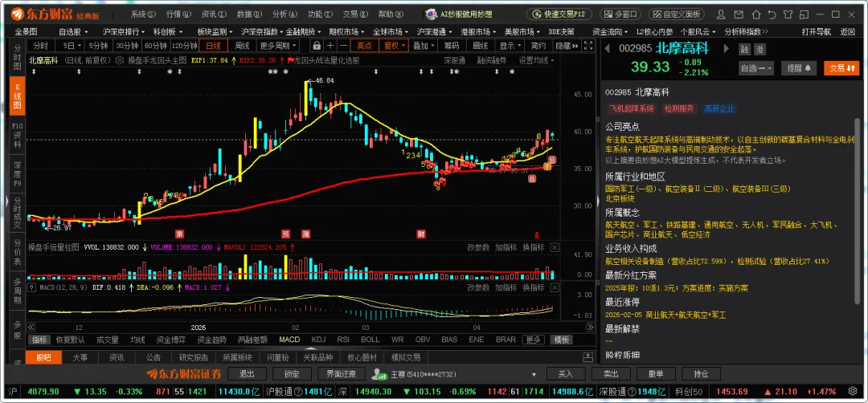868x403 pixels.
Task: Toggle the 指标 indicator button at bottom
Action: 39,340
